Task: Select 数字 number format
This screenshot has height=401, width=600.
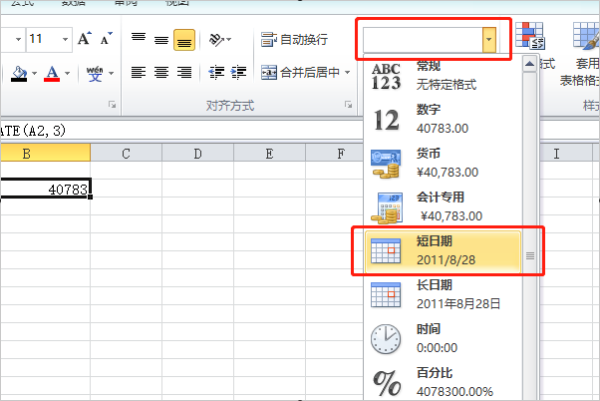Action: pyautogui.click(x=443, y=119)
